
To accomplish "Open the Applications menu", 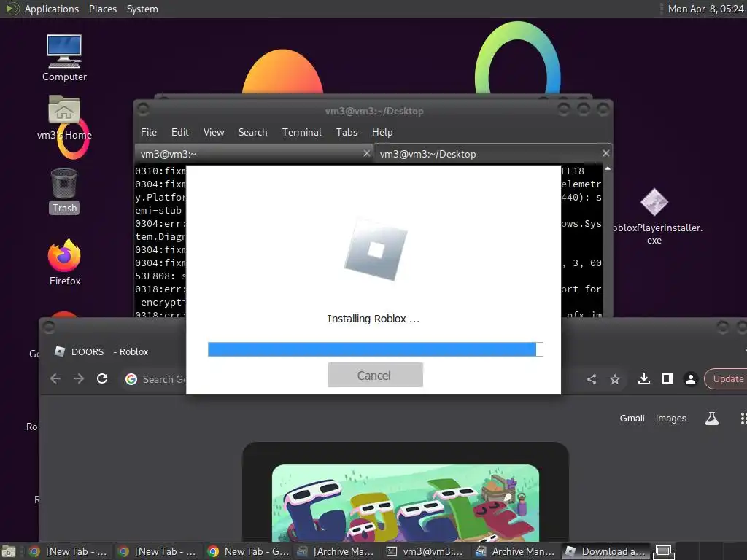I will pyautogui.click(x=52, y=9).
